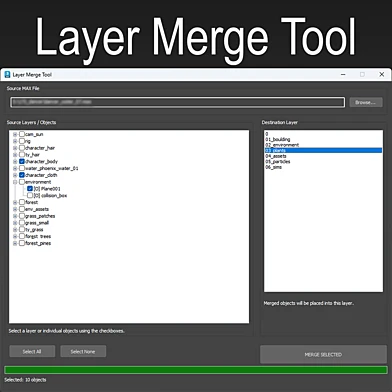Close the Layer Merge Tool window
392x392 pixels.
coord(382,74)
